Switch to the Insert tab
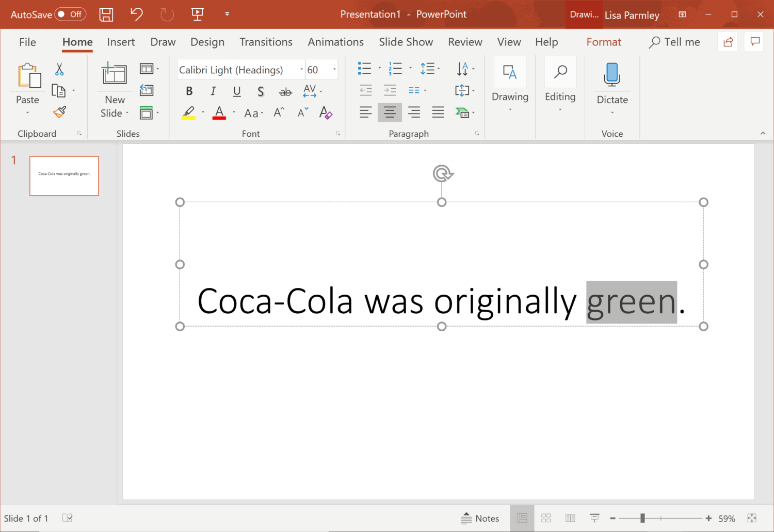774x532 pixels. 121,42
